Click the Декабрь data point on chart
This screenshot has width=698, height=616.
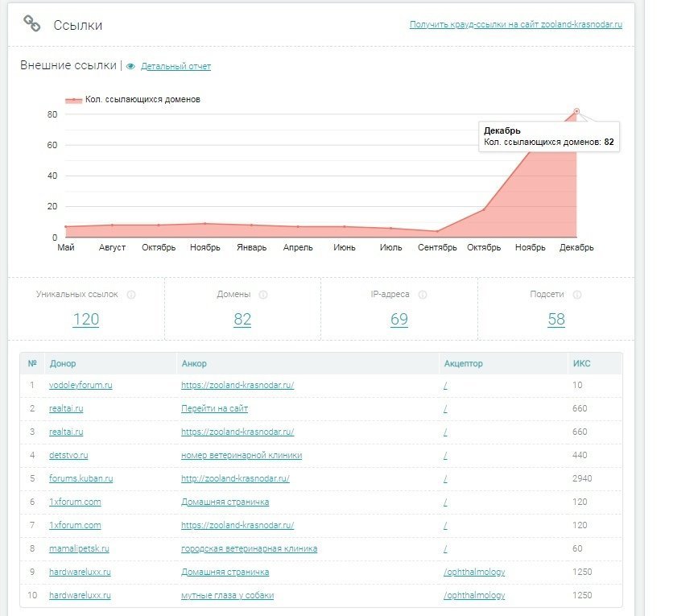[x=576, y=111]
